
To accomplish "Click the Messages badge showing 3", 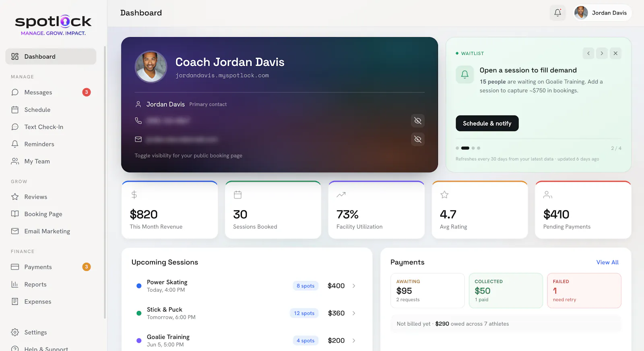I will pos(87,92).
